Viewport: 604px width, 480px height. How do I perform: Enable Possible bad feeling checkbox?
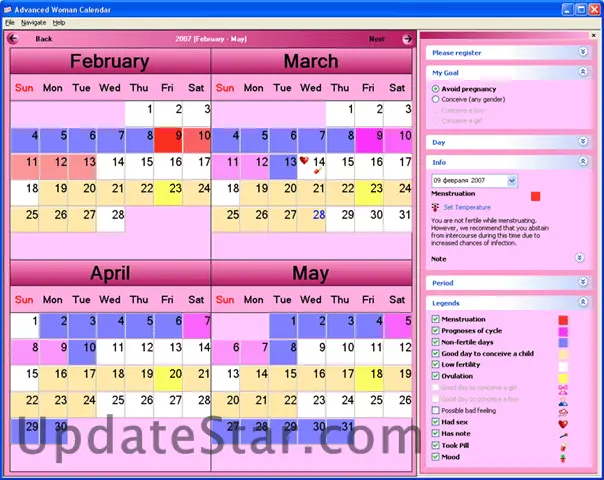coord(435,410)
